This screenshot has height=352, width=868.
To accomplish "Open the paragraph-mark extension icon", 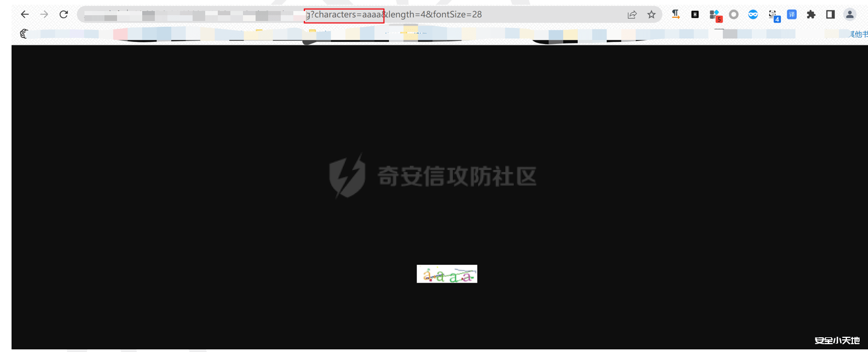I will [x=675, y=15].
